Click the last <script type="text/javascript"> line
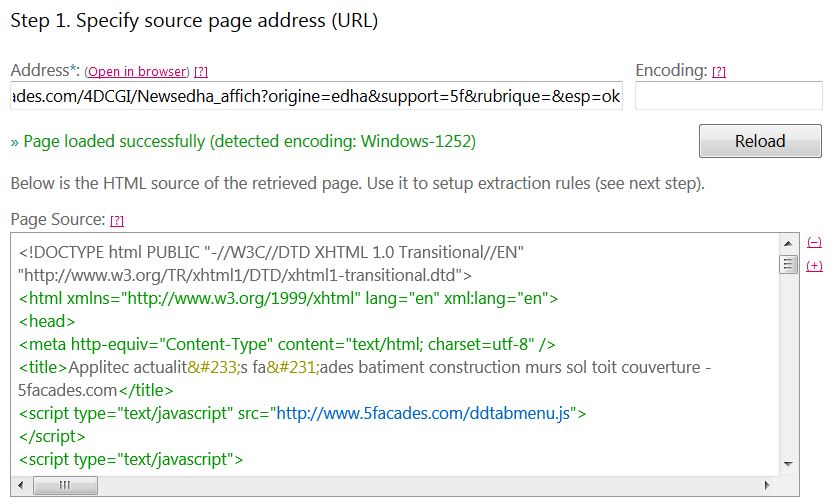The height and width of the screenshot is (503, 832). pyautogui.click(x=131, y=459)
